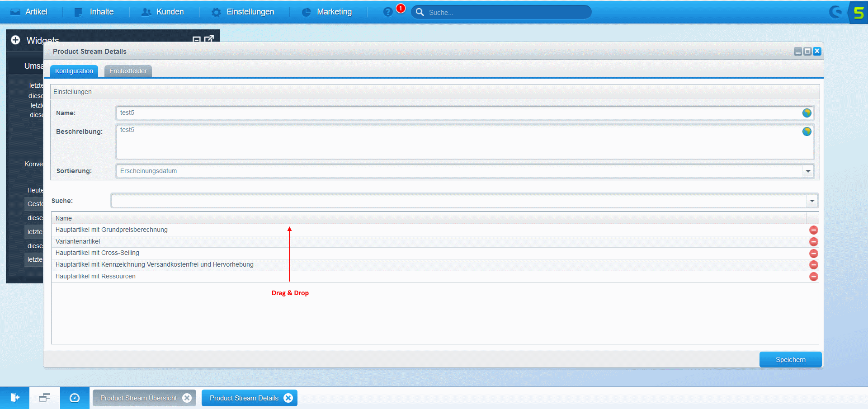Screen dimensions: 868x409
Task: Expand the Suche combo box arrow
Action: [x=812, y=201]
